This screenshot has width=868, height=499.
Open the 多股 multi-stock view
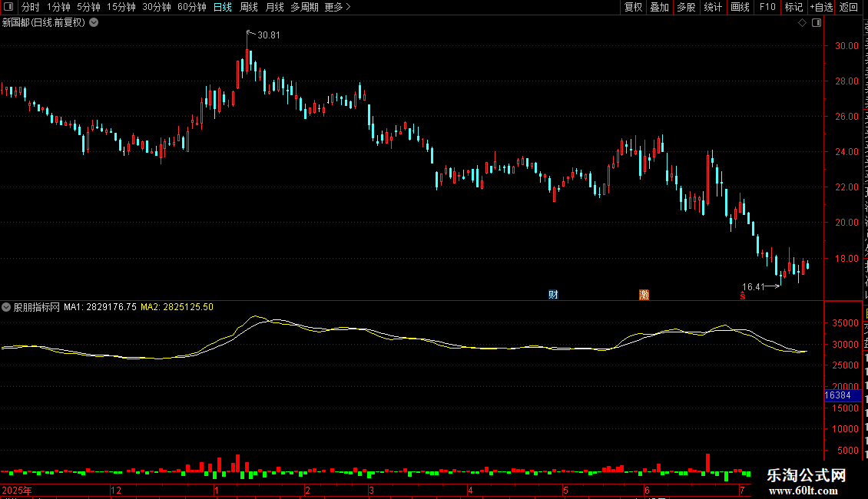pos(687,7)
